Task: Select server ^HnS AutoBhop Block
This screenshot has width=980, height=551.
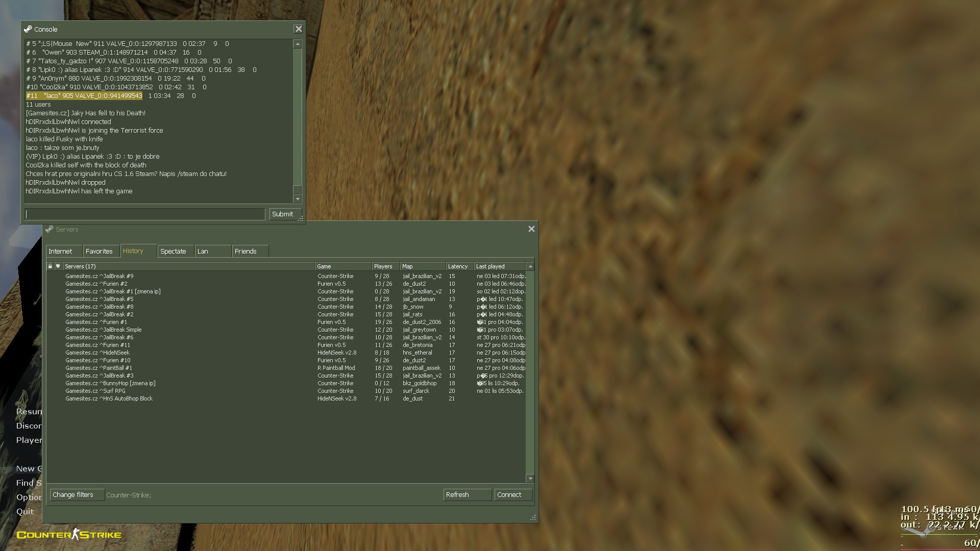Action: point(286,398)
